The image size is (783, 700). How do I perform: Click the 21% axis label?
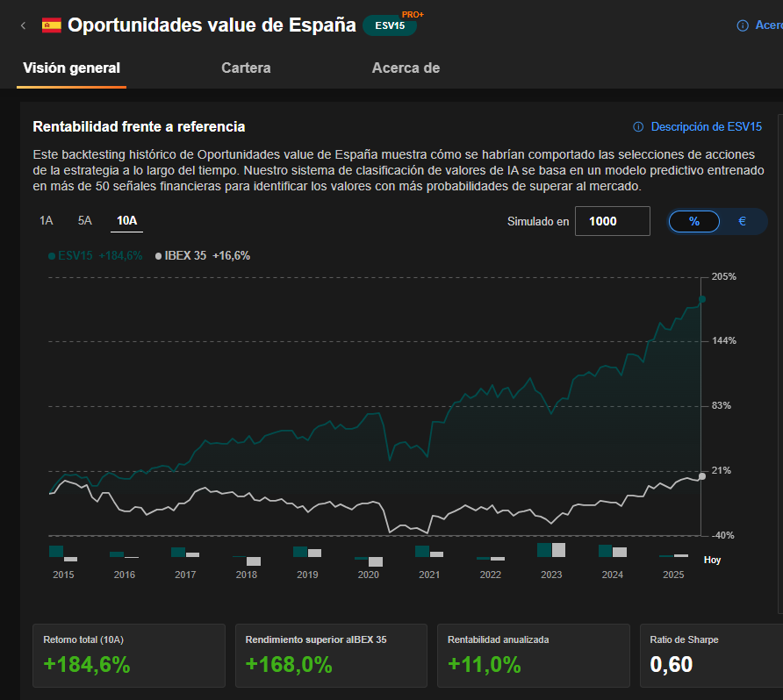click(721, 470)
